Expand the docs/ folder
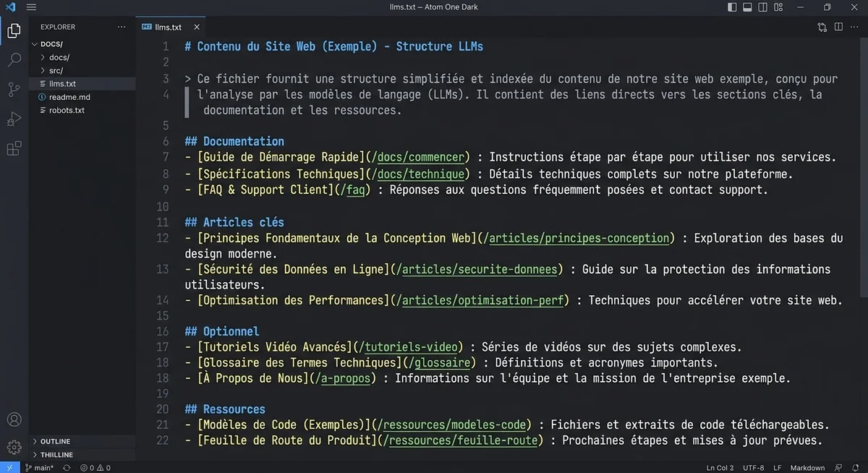This screenshot has width=868, height=473. [82, 57]
